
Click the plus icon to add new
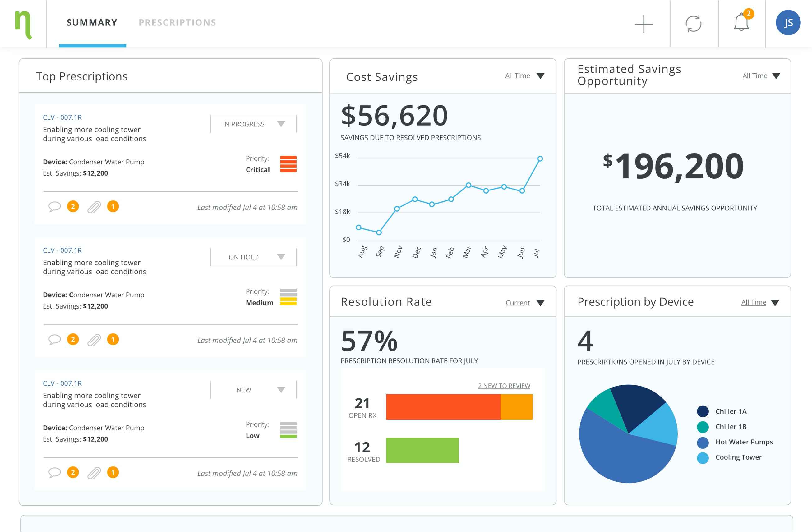[x=644, y=24]
